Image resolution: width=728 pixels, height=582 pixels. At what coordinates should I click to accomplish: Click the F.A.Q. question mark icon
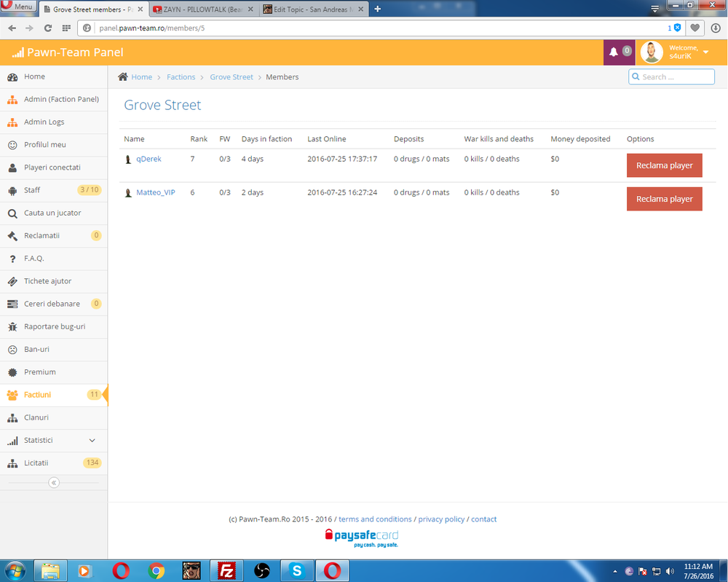pos(12,259)
